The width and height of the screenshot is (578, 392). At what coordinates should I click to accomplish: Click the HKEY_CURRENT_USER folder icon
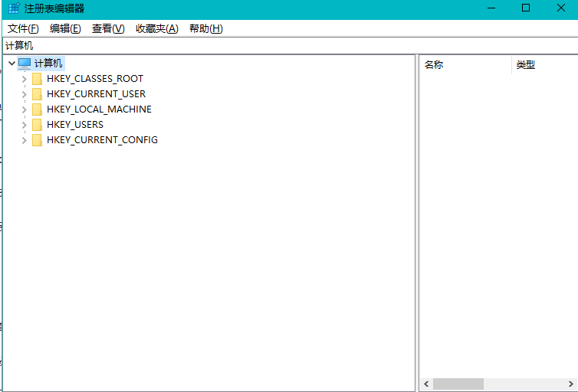click(37, 94)
